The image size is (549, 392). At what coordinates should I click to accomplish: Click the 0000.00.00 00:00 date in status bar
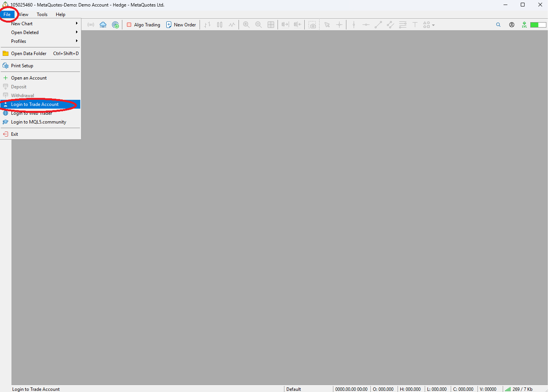[351, 389]
